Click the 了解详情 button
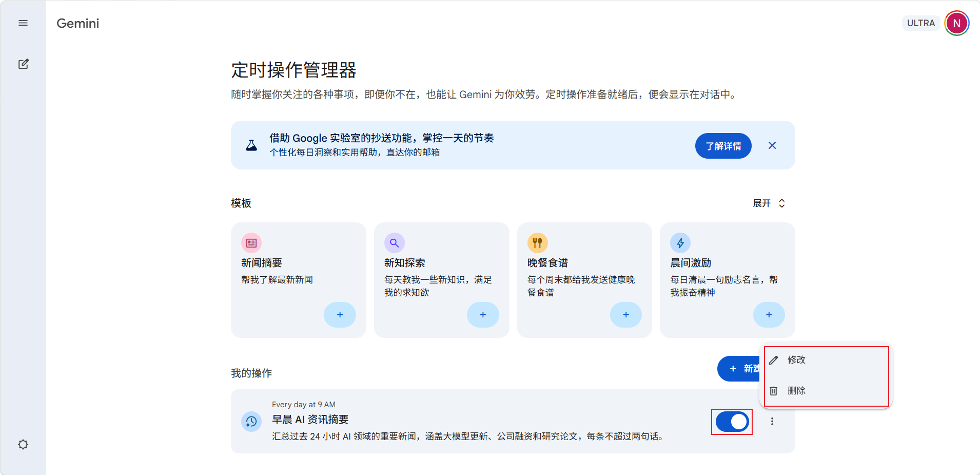Image resolution: width=980 pixels, height=475 pixels. click(x=723, y=146)
